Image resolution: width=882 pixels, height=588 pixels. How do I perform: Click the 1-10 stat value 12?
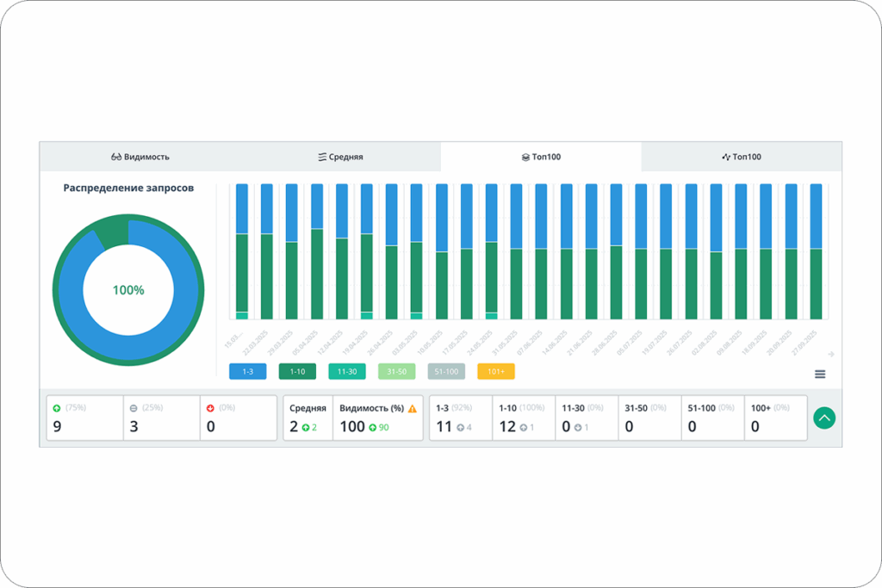pyautogui.click(x=507, y=427)
